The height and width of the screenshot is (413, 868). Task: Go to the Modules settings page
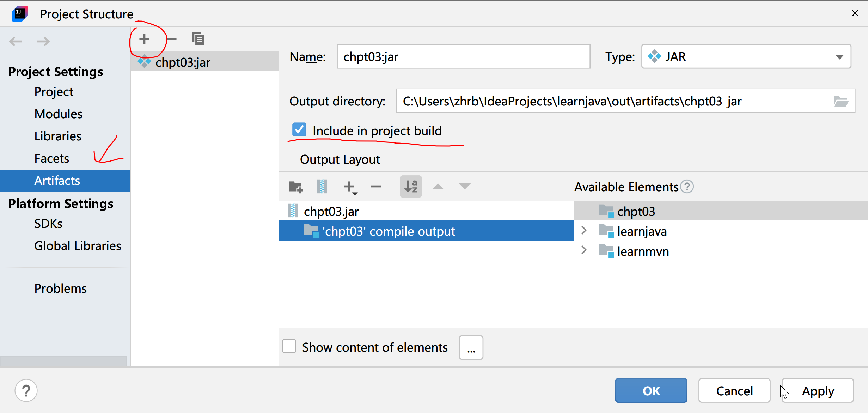[58, 114]
